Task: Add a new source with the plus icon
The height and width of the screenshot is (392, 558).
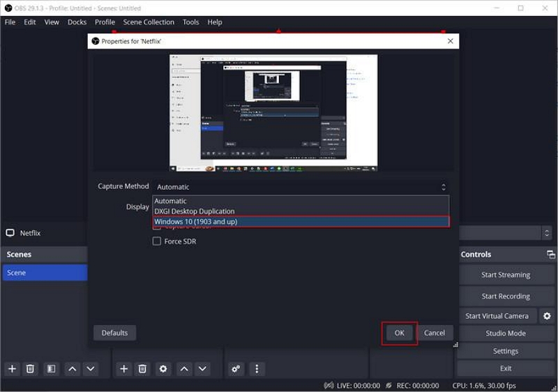Action: click(123, 368)
